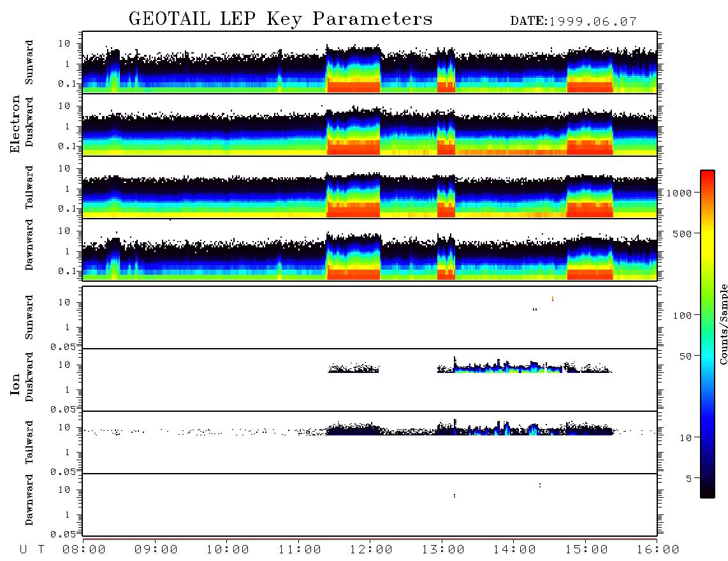The width and height of the screenshot is (728, 561).
Task: Select the Electron "Dawnward" panel label
Action: (x=29, y=245)
